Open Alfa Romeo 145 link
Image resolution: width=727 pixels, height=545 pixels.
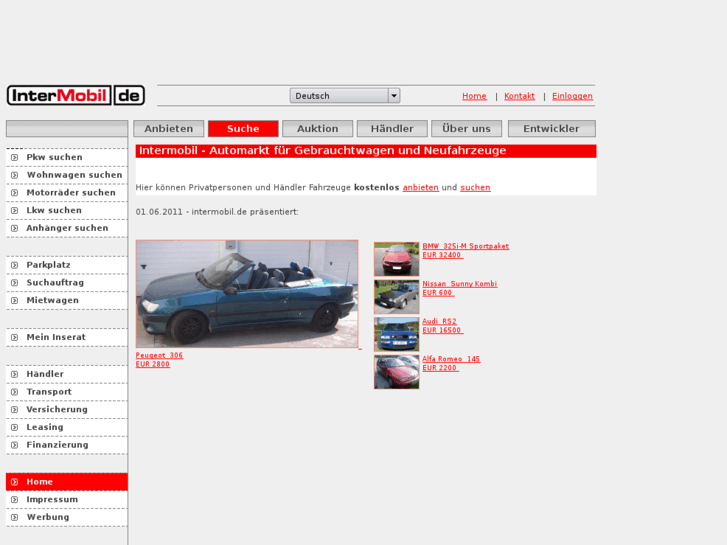[451, 359]
